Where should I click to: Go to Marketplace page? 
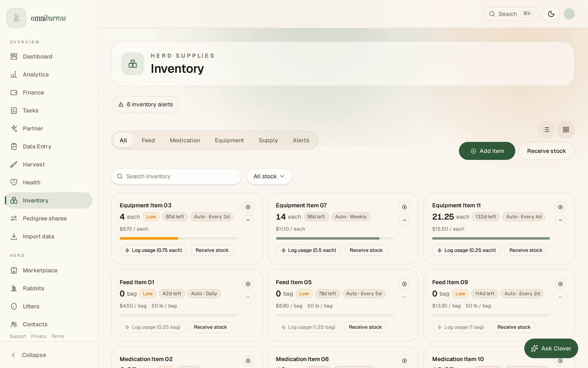pyautogui.click(x=49, y=270)
